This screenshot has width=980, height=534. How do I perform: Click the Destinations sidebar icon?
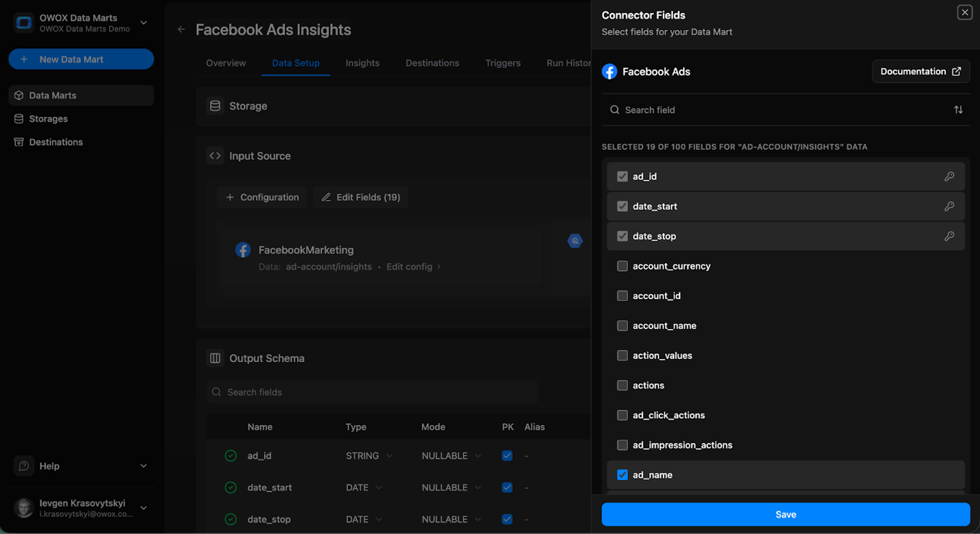pyautogui.click(x=19, y=142)
